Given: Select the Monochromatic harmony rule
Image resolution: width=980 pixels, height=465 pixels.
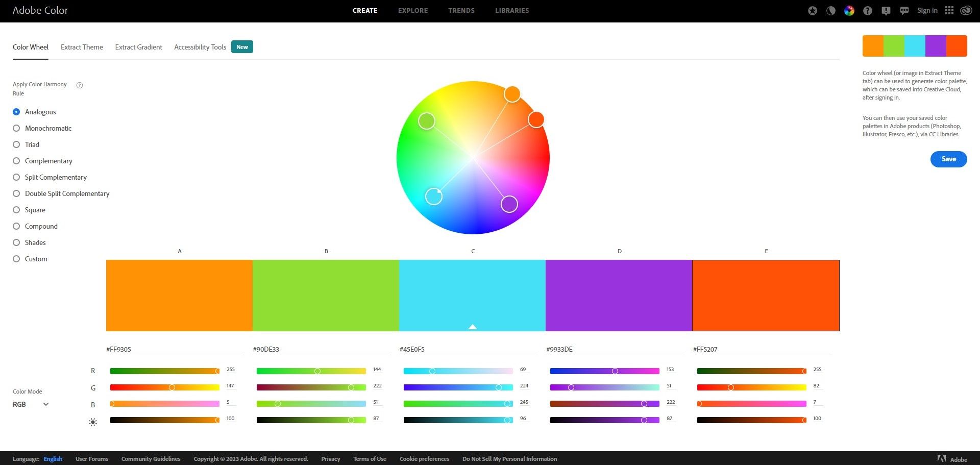Looking at the screenshot, I should 42,128.
